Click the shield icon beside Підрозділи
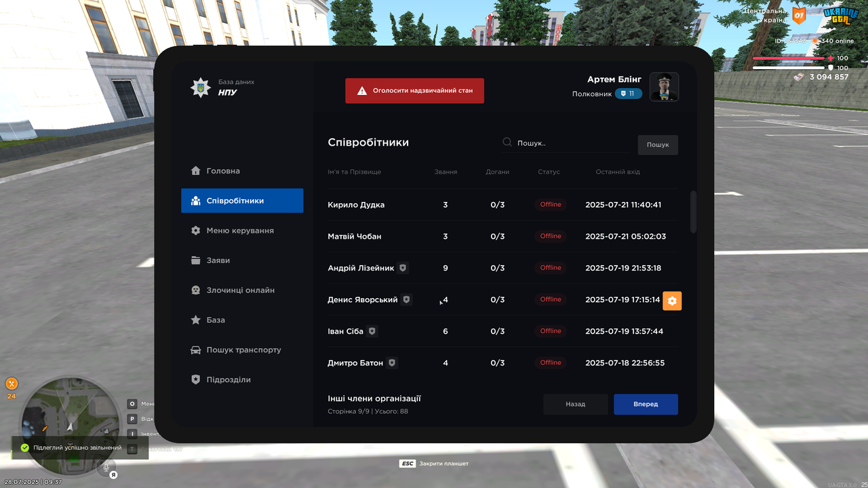 pos(196,380)
